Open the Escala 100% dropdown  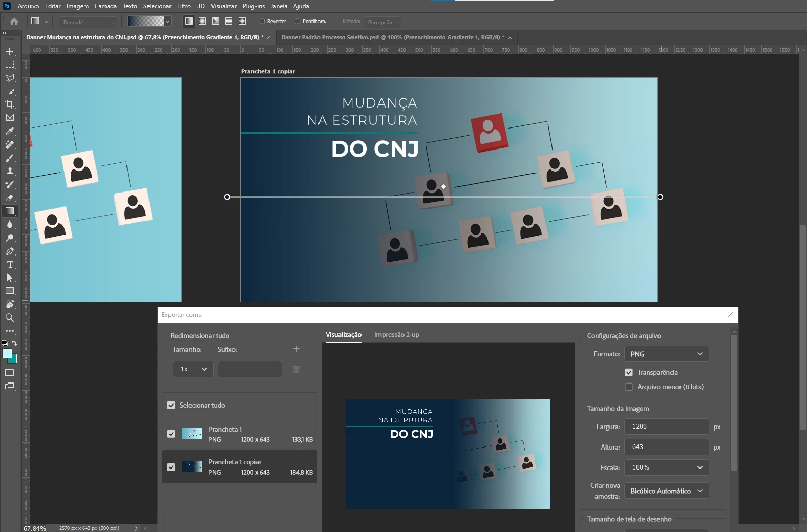click(667, 467)
